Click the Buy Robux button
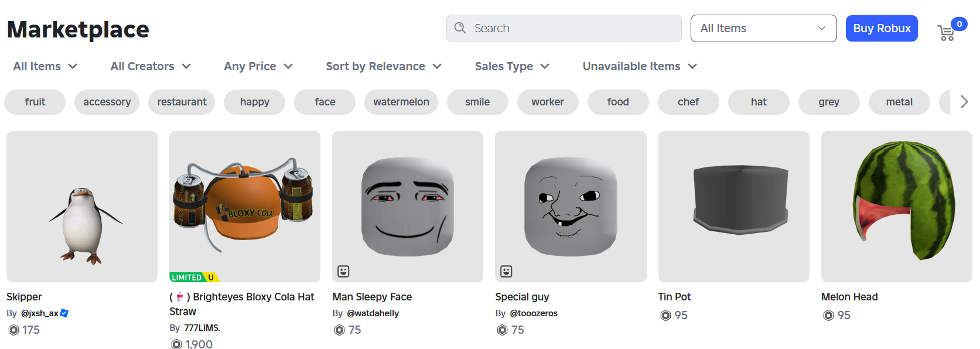Image resolution: width=980 pixels, height=349 pixels. 882,28
